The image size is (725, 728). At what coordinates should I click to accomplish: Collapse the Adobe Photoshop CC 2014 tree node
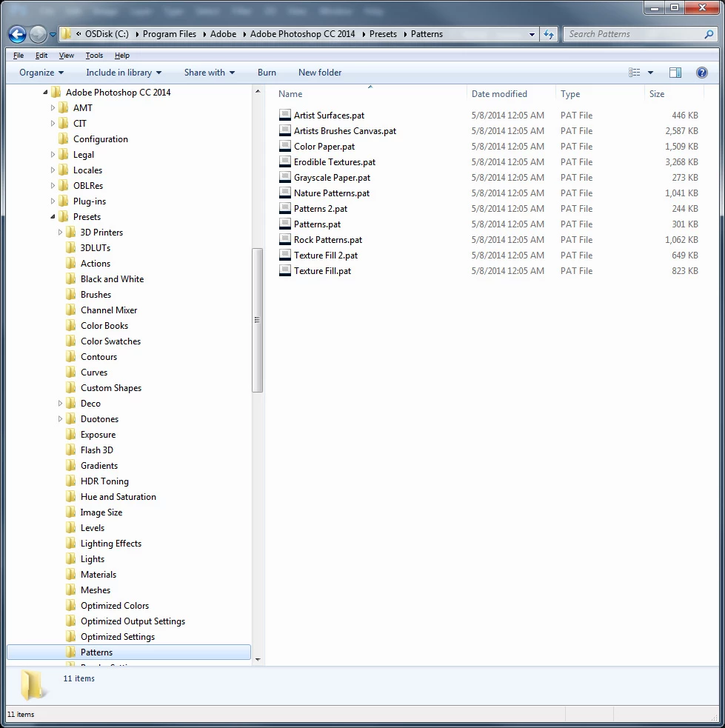click(x=45, y=93)
